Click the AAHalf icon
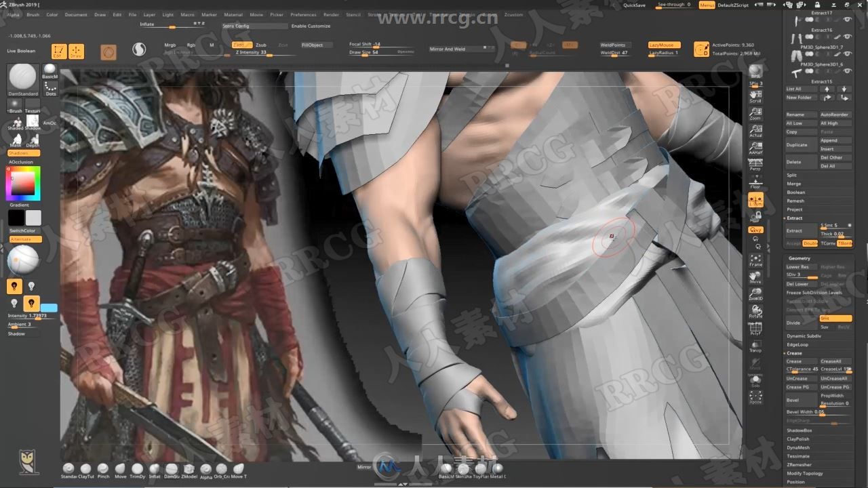This screenshot has width=868, height=488. tap(755, 147)
